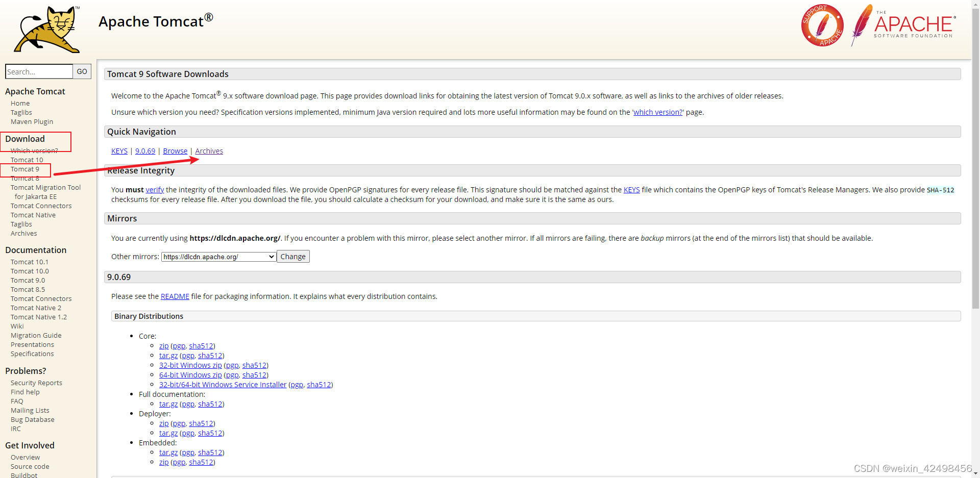The image size is (980, 478).
Task: Download Deployer tar.gz
Action: 168,433
